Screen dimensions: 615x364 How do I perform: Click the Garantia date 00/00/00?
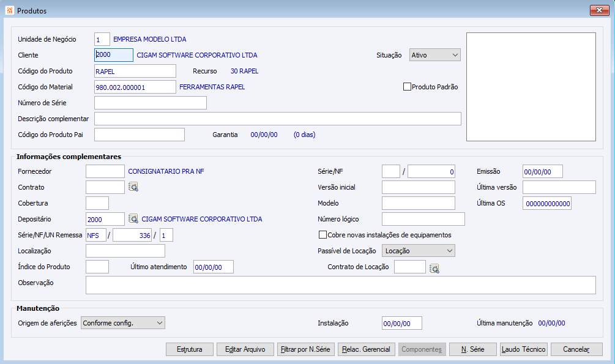[264, 135]
